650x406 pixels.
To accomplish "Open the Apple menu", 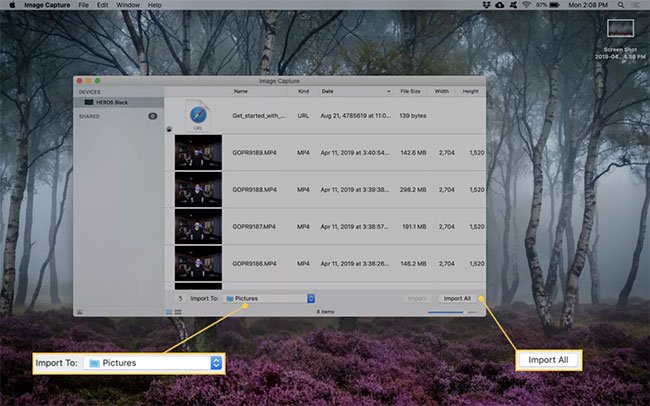I will click(12, 5).
